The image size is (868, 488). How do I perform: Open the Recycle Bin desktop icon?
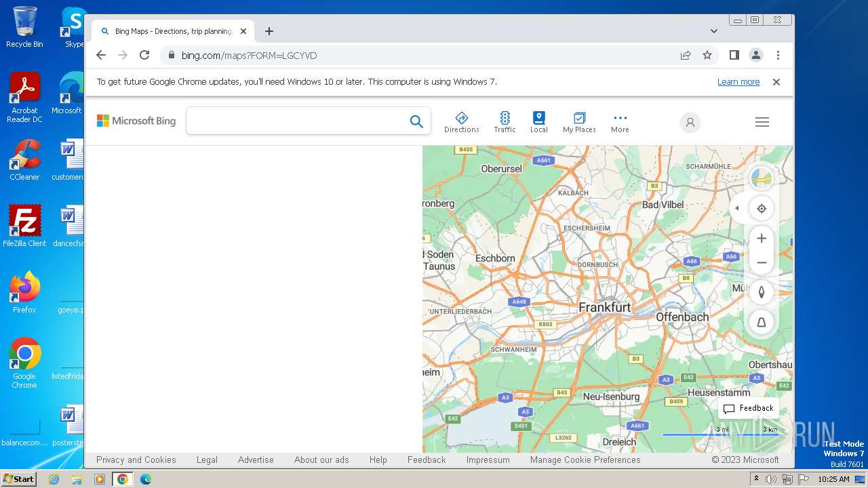click(x=24, y=27)
